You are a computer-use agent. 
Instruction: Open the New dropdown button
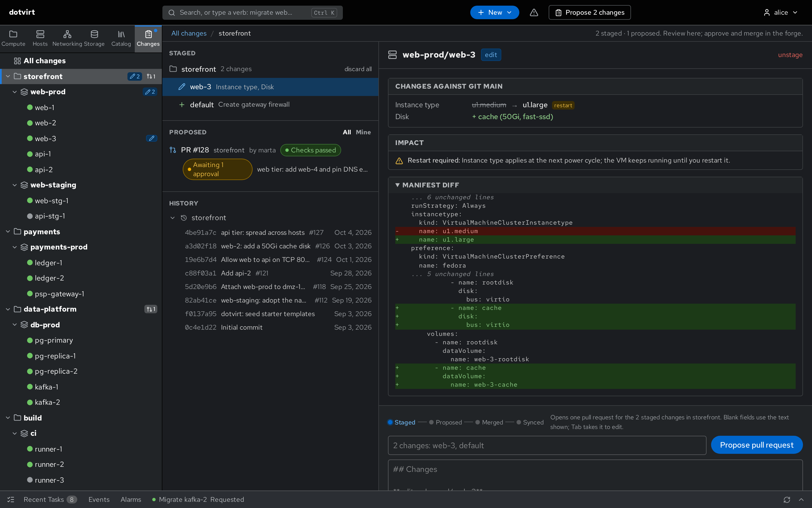click(495, 12)
